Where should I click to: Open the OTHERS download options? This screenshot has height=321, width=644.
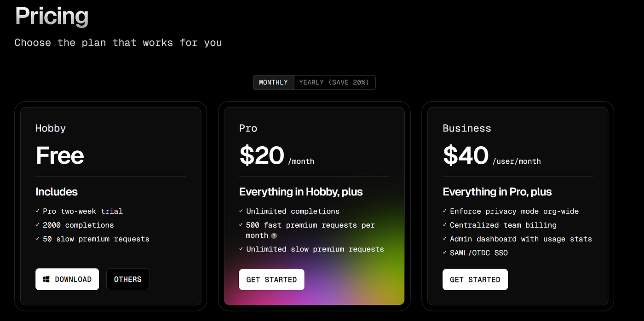(127, 279)
